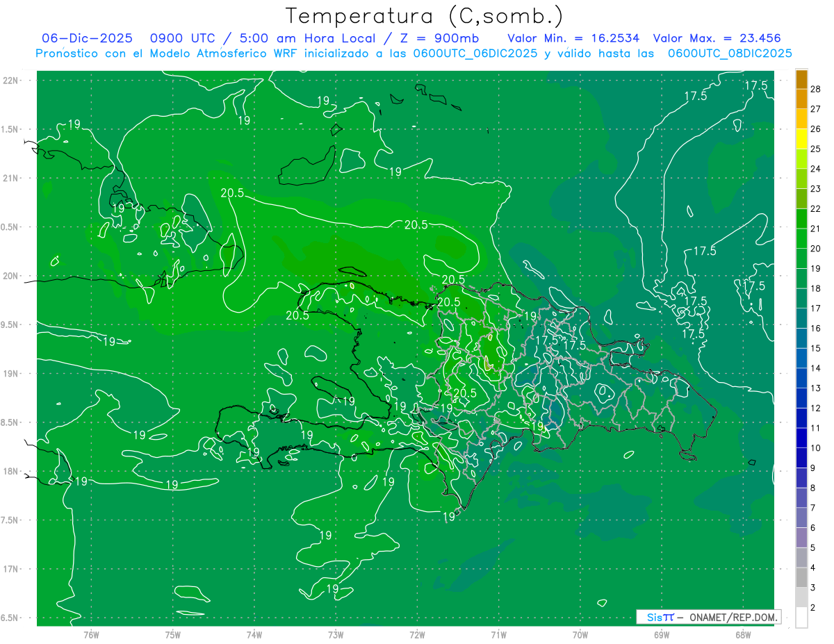Viewport: 834px width, 644px height.
Task: Click the "6.5N" latitude axis label
Action: tap(10, 618)
